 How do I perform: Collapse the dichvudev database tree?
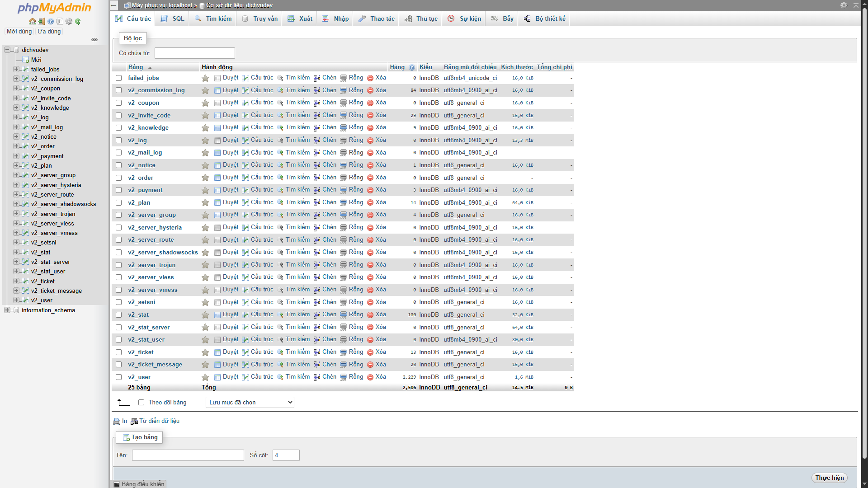7,50
